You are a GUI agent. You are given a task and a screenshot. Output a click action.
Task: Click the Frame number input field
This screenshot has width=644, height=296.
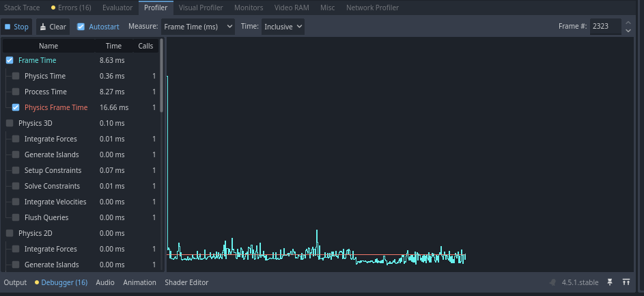pyautogui.click(x=605, y=27)
